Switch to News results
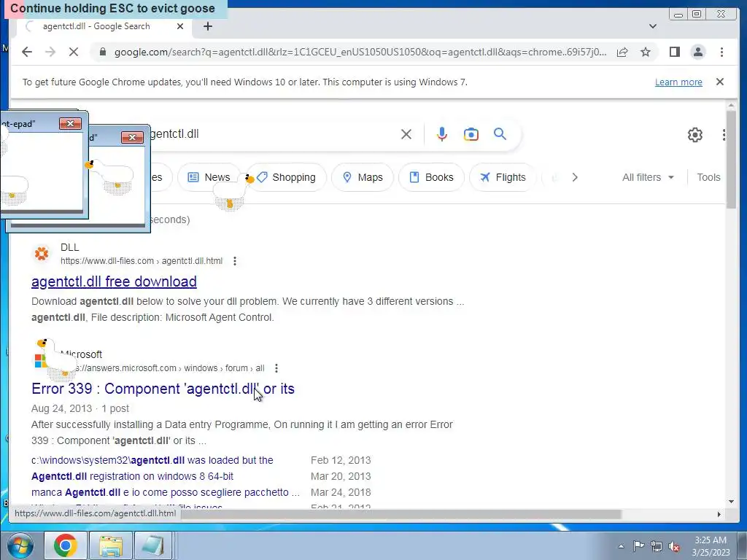 pos(209,177)
